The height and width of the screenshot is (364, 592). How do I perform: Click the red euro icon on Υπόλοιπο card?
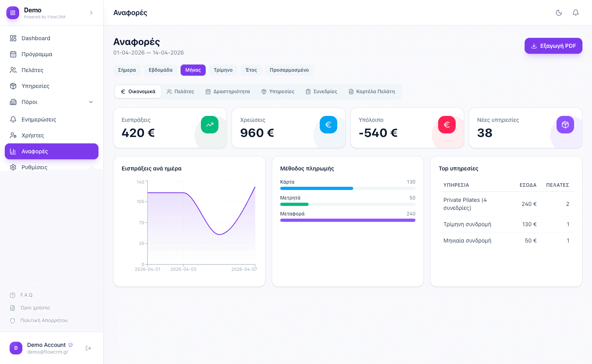pos(447,125)
